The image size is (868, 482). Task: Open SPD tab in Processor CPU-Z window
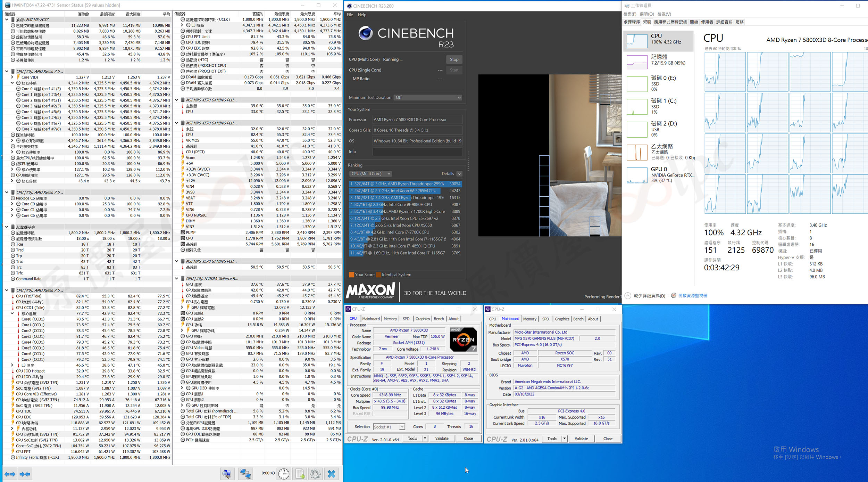pos(406,319)
